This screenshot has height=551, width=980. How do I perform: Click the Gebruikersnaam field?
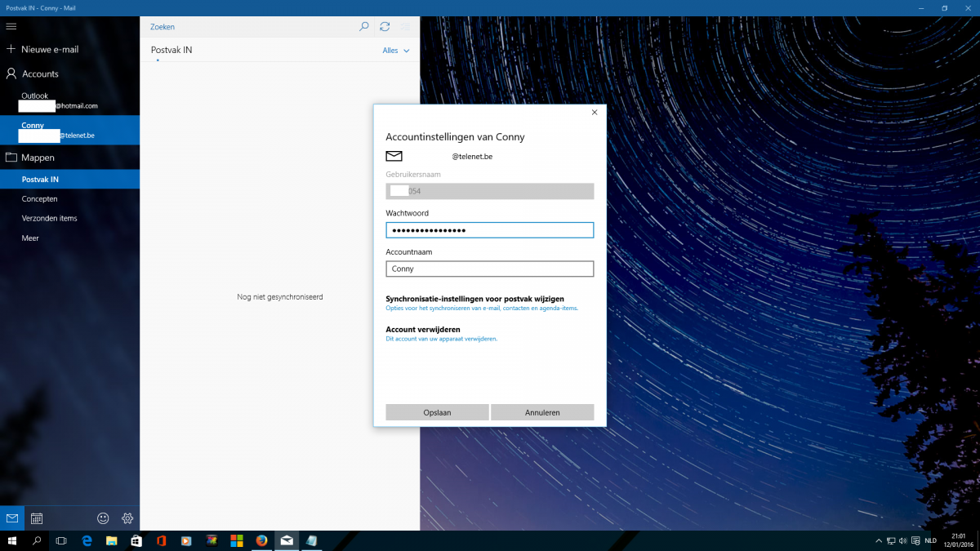click(x=490, y=191)
